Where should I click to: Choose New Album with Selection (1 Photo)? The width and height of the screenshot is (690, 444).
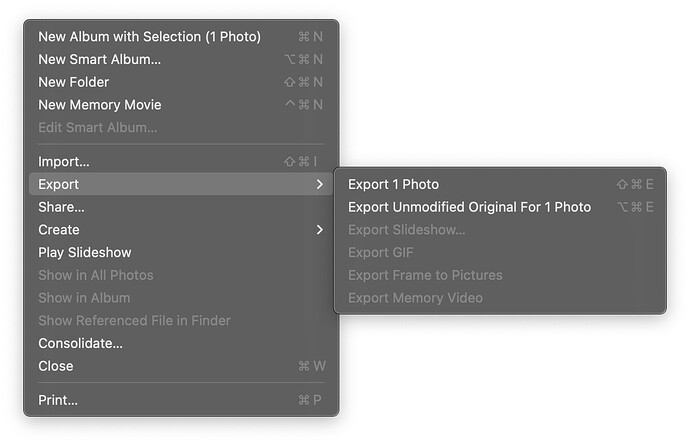[149, 37]
